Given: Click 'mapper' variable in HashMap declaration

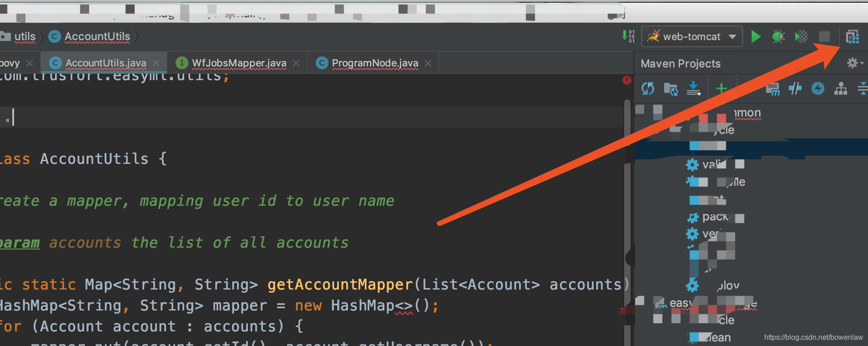Looking at the screenshot, I should 240,305.
